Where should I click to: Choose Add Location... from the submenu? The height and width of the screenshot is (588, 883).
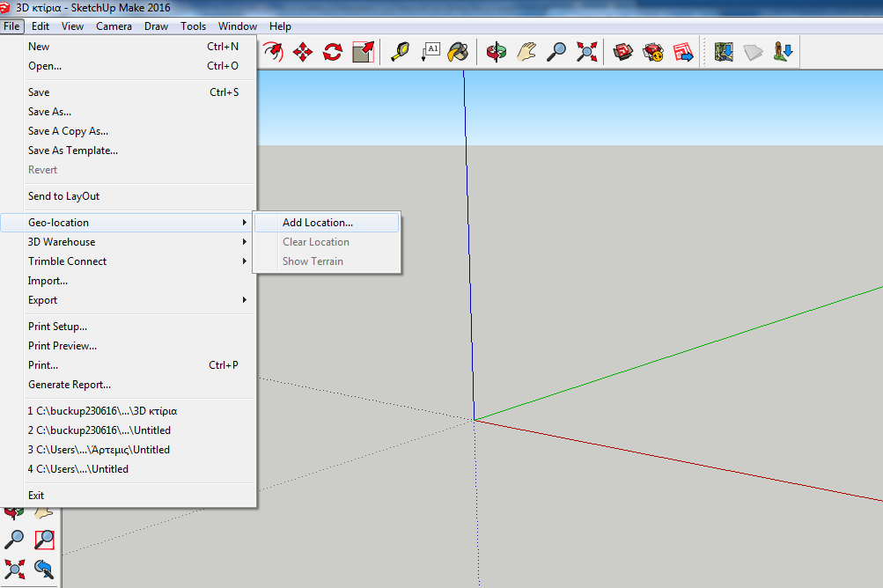[x=327, y=223]
